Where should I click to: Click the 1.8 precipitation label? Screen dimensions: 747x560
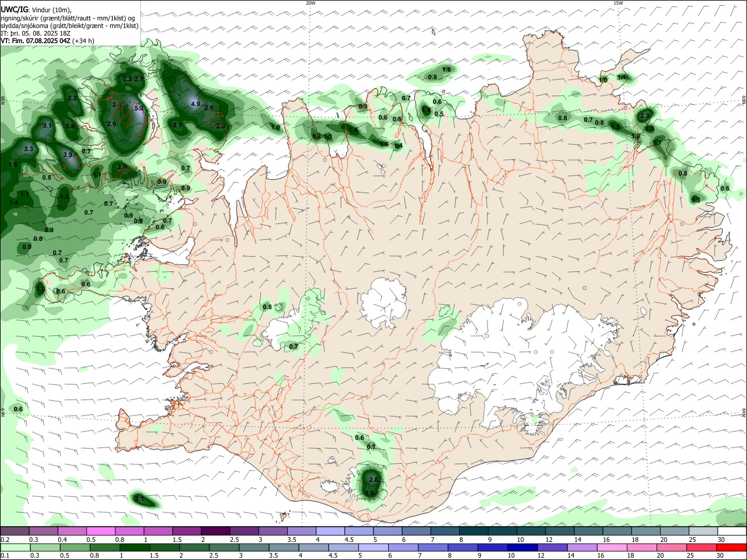tap(70, 126)
